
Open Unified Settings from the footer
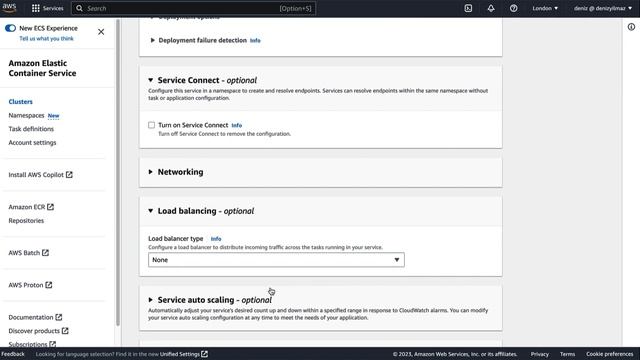click(x=180, y=354)
